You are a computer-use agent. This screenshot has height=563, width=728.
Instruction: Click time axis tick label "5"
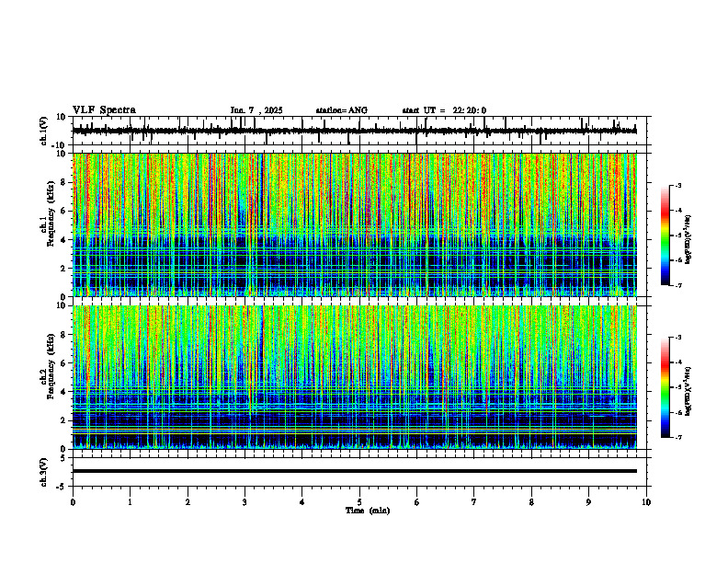tap(359, 502)
